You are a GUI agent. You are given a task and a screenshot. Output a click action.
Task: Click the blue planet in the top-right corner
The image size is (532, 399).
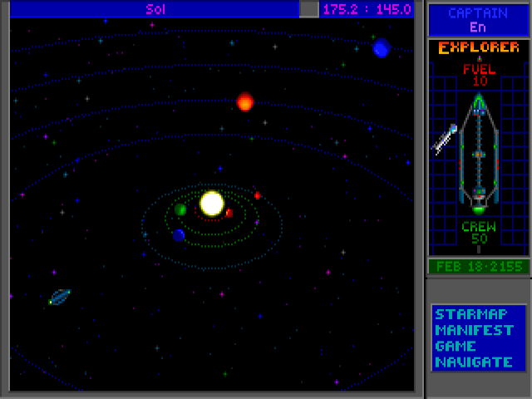point(381,48)
